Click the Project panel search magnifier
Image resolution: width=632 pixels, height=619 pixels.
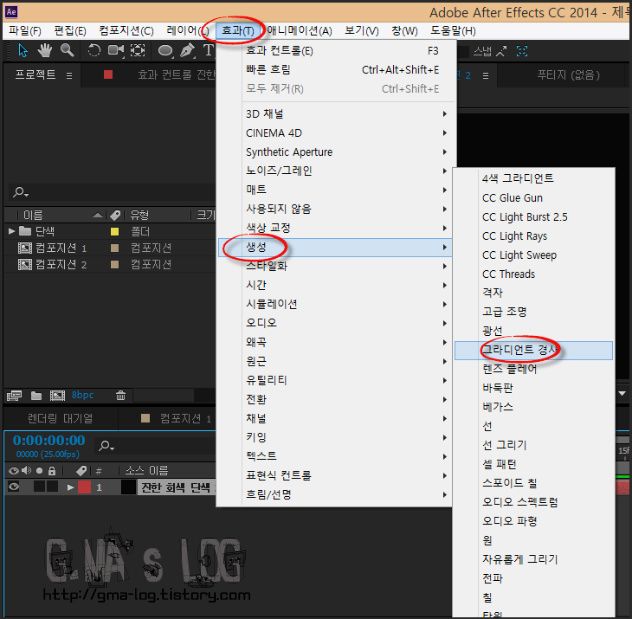click(x=20, y=192)
